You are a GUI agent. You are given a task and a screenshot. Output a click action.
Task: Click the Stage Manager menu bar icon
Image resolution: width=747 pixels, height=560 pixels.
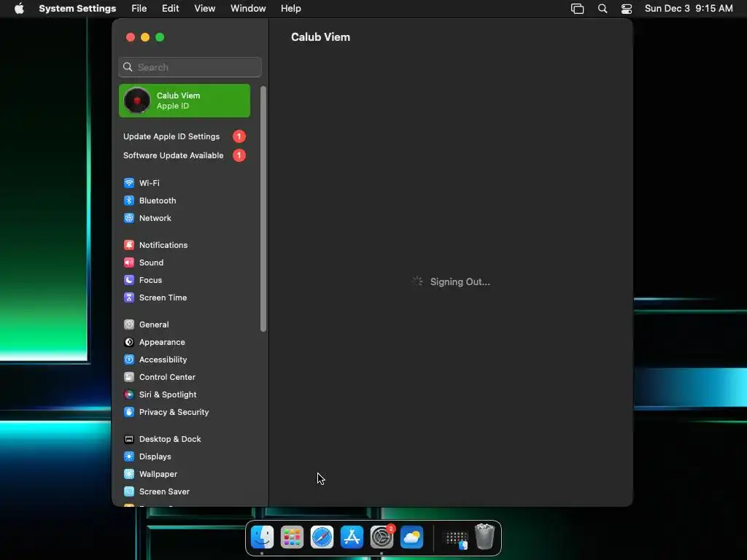tap(578, 9)
